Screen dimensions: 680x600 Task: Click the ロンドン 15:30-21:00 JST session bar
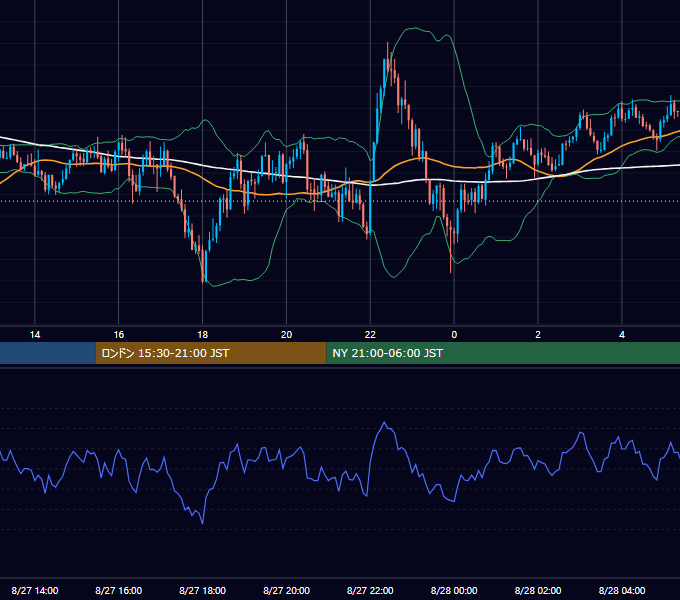pos(211,353)
